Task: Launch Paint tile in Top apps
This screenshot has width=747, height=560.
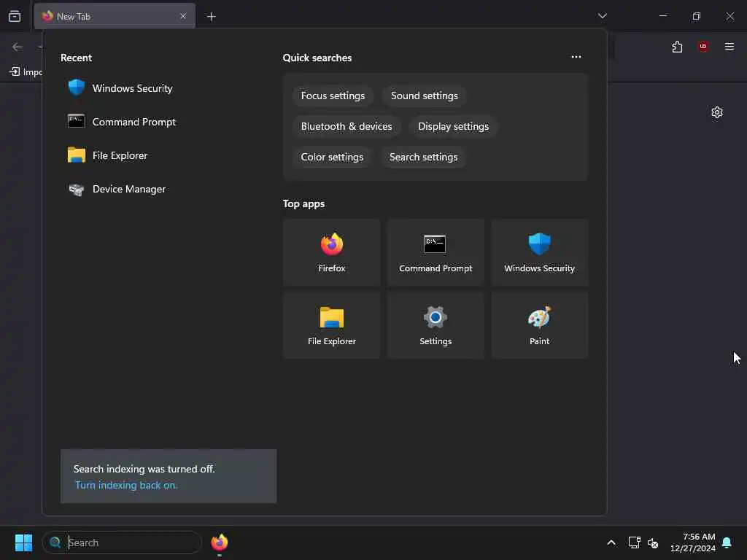Action: 539,325
